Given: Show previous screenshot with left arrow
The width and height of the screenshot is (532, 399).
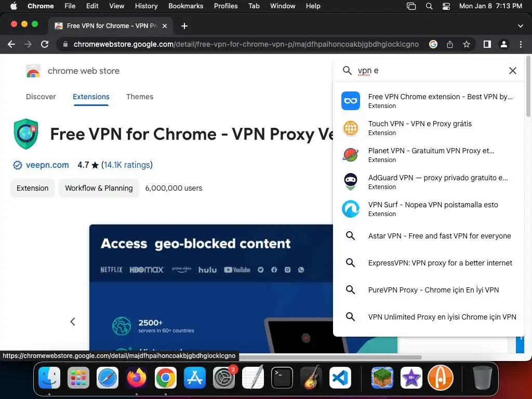Looking at the screenshot, I should click(73, 321).
